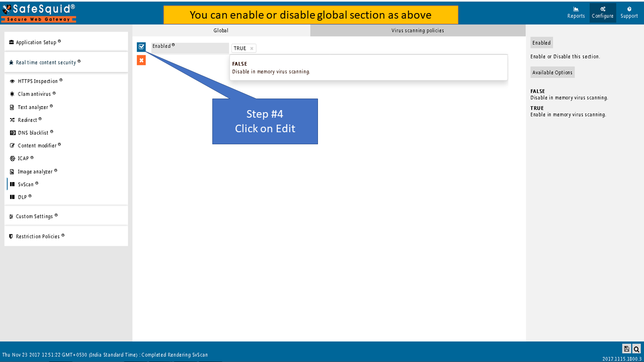
Task: Open ICAP settings
Action: pyautogui.click(x=23, y=158)
